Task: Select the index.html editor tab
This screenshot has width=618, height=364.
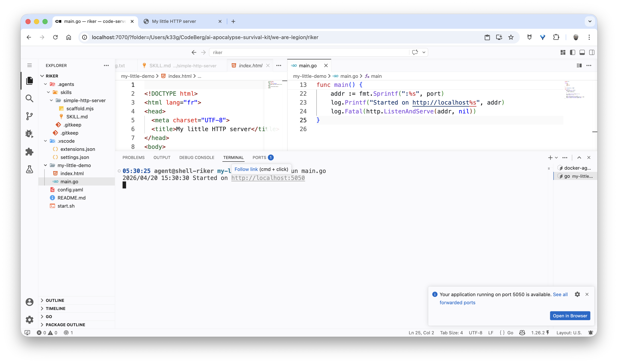Action: click(250, 65)
